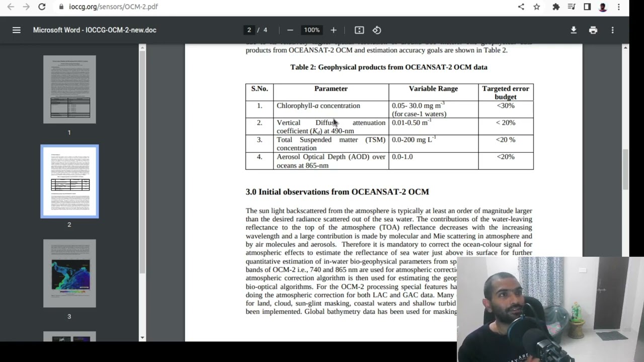Screen dimensions: 644x362
Task: Click the fit to page icon
Action: click(x=359, y=30)
